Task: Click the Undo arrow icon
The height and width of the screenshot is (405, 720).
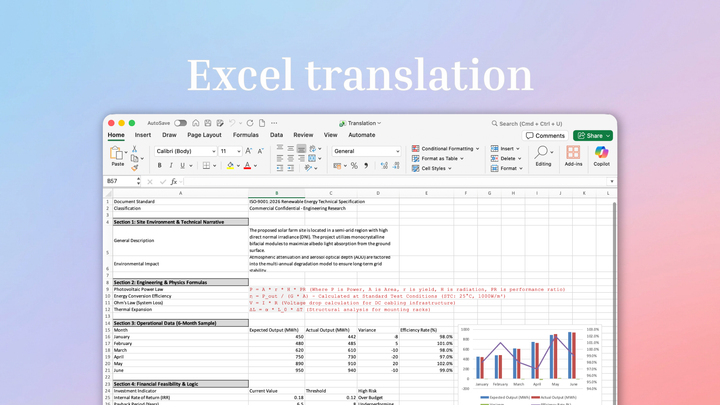Action: click(232, 123)
